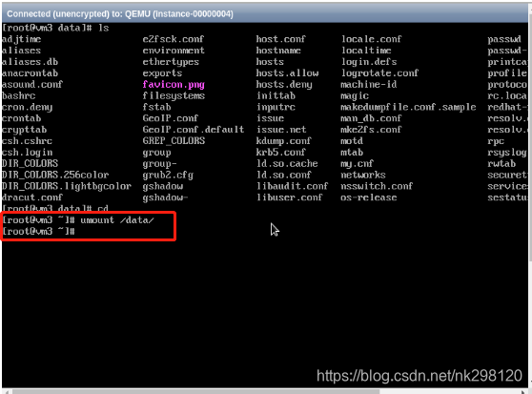Select host.conf file name

(x=280, y=39)
